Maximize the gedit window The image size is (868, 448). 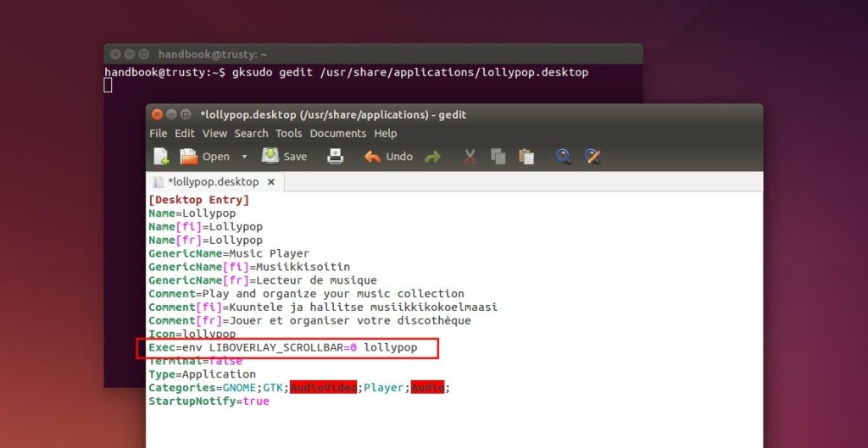(x=186, y=114)
